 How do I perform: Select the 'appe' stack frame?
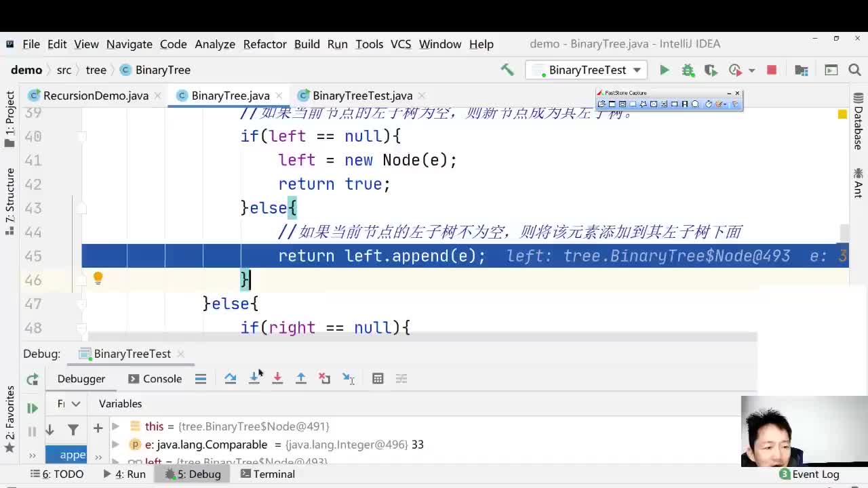66,455
